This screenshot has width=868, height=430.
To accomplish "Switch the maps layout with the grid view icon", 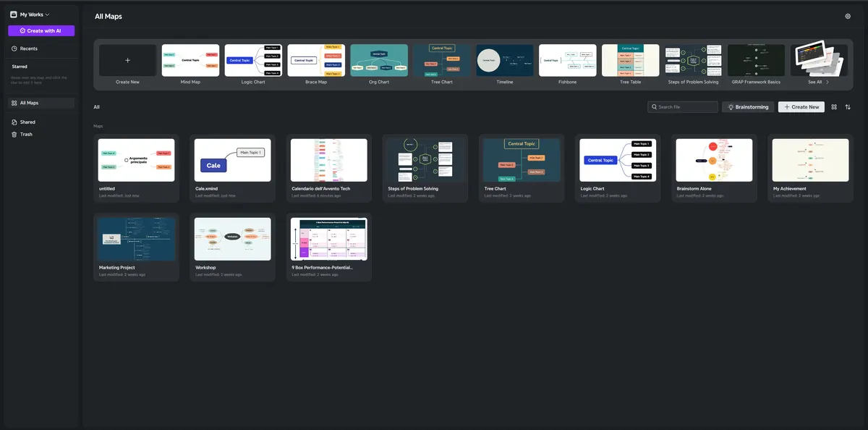I will pos(834,107).
